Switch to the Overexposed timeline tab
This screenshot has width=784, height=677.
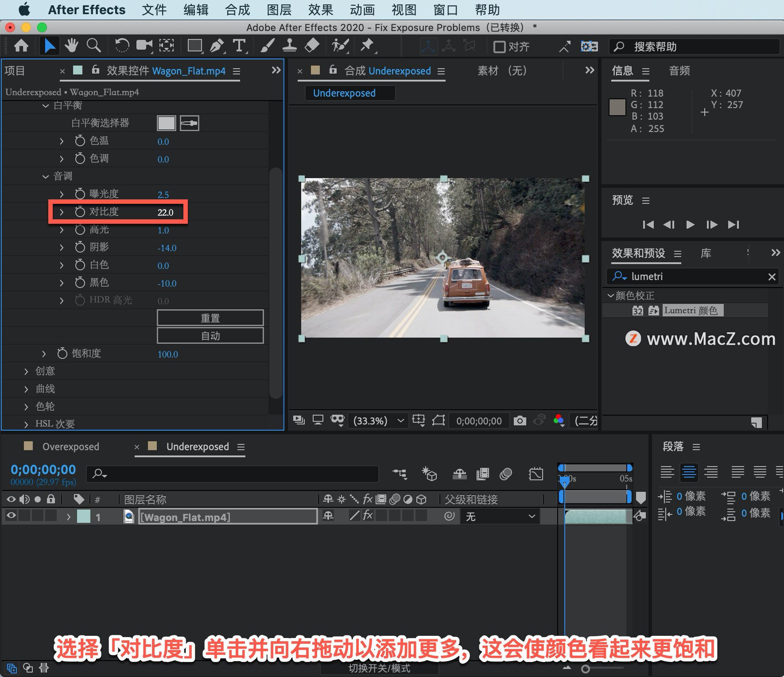pyautogui.click(x=70, y=447)
